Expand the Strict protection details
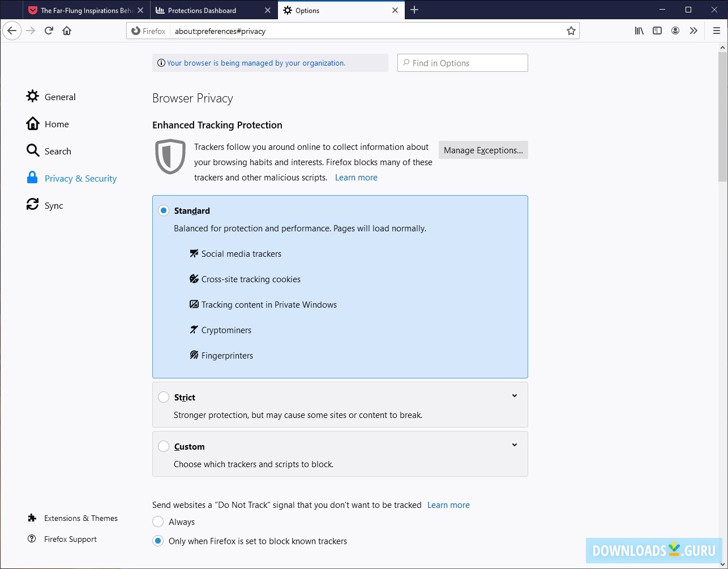Image resolution: width=728 pixels, height=569 pixels. tap(515, 395)
